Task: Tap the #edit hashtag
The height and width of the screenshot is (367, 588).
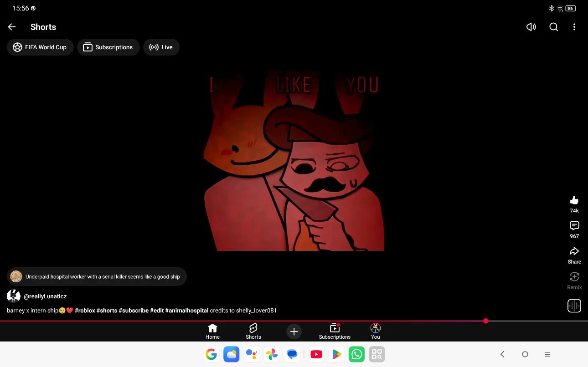Action: [x=157, y=311]
